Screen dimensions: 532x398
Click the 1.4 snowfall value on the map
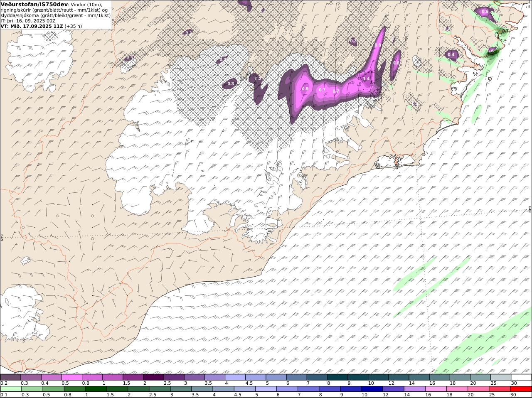coord(366,79)
